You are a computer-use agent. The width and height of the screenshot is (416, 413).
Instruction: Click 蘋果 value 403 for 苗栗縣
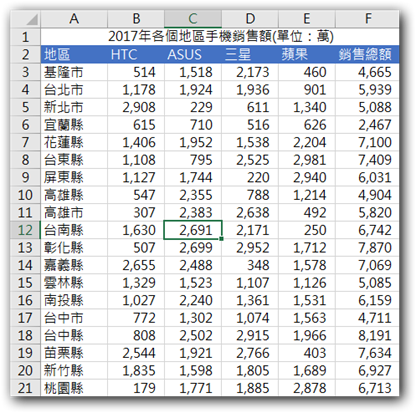pos(307,353)
